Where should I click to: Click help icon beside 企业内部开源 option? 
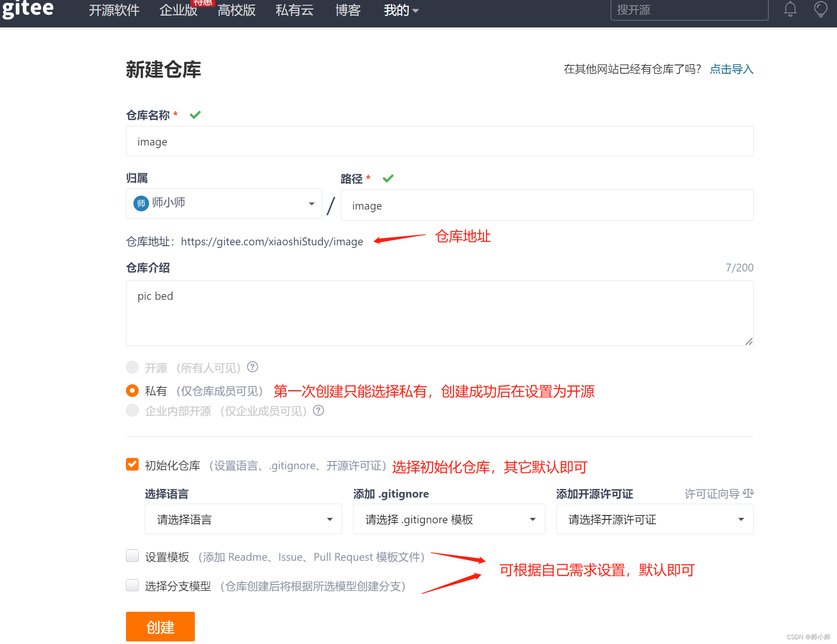coord(319,410)
